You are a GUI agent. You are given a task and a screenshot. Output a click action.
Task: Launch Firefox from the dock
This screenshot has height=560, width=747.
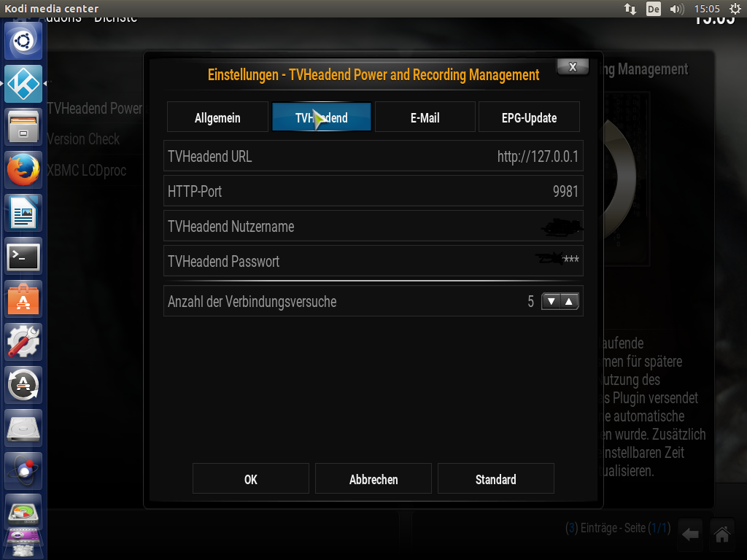coord(23,170)
